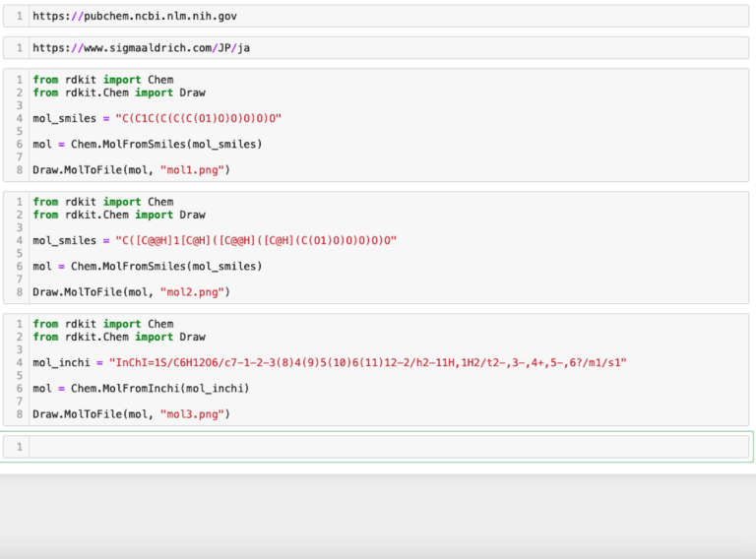Click line number 6 in the mol2.png cell
756x559 pixels.
pyautogui.click(x=19, y=266)
